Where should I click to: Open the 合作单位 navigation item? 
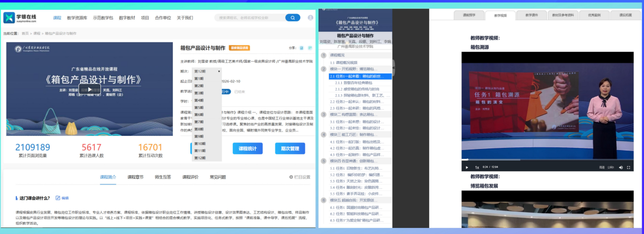(163, 17)
